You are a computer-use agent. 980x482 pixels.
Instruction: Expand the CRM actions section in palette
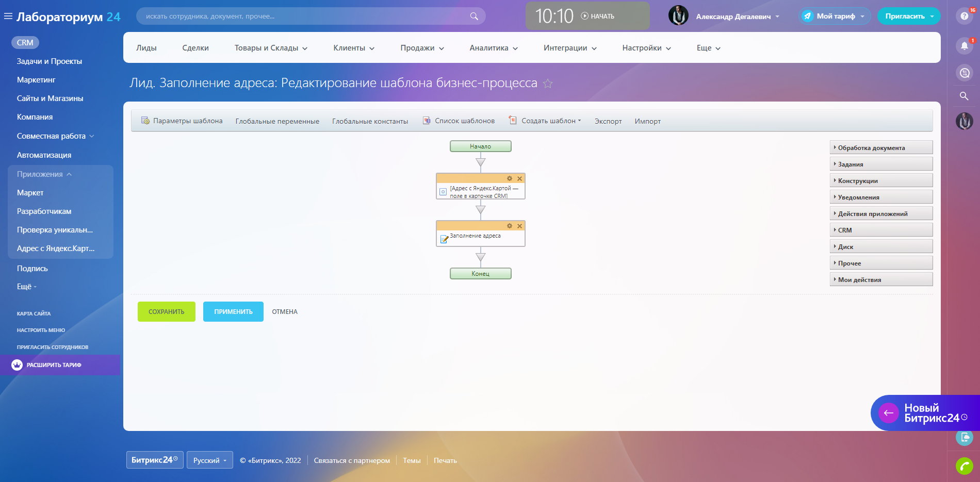click(881, 230)
